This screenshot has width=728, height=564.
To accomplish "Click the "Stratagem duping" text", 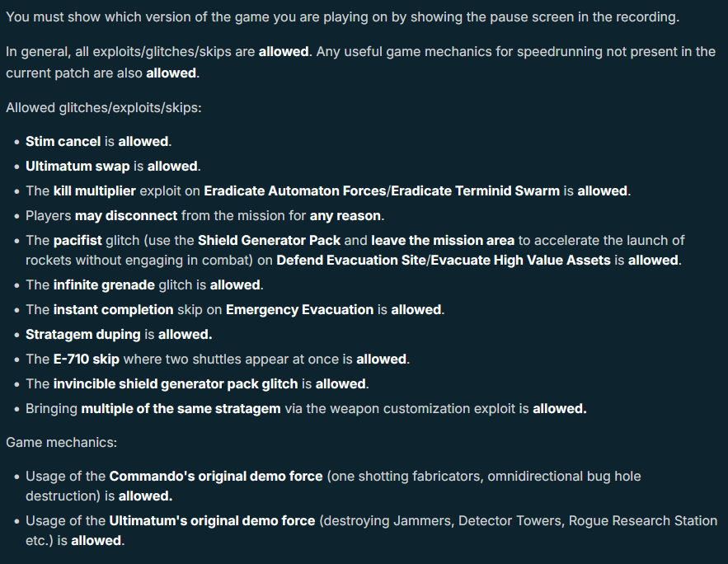I will pyautogui.click(x=83, y=334).
